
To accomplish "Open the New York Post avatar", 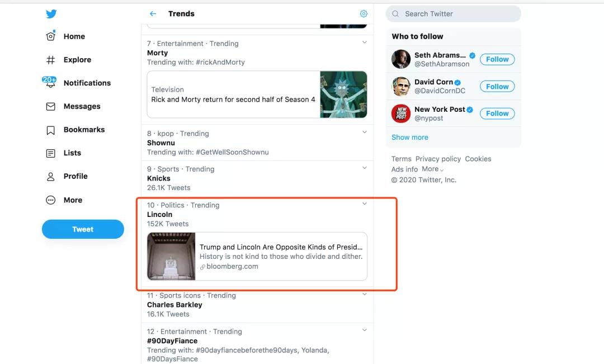I will pyautogui.click(x=401, y=114).
